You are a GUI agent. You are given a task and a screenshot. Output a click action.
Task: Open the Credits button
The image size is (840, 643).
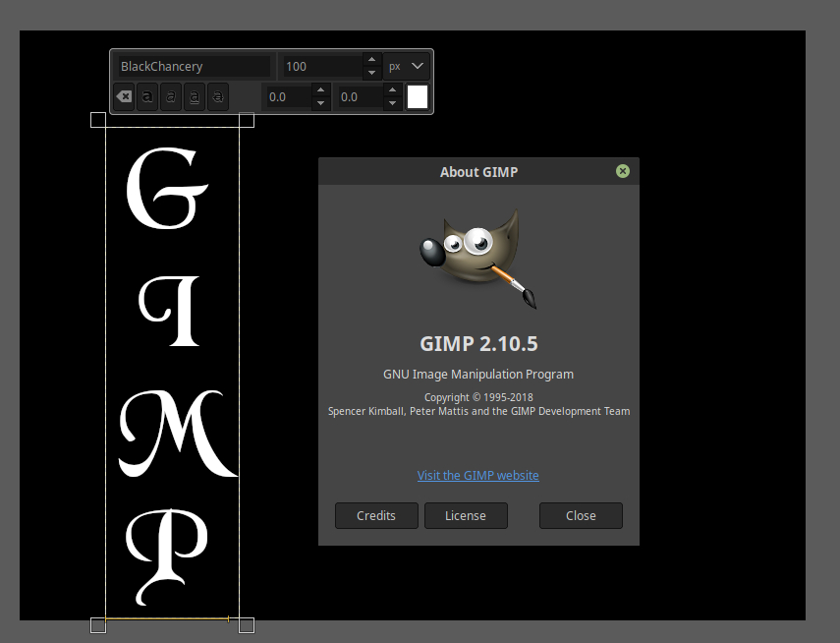tap(376, 515)
